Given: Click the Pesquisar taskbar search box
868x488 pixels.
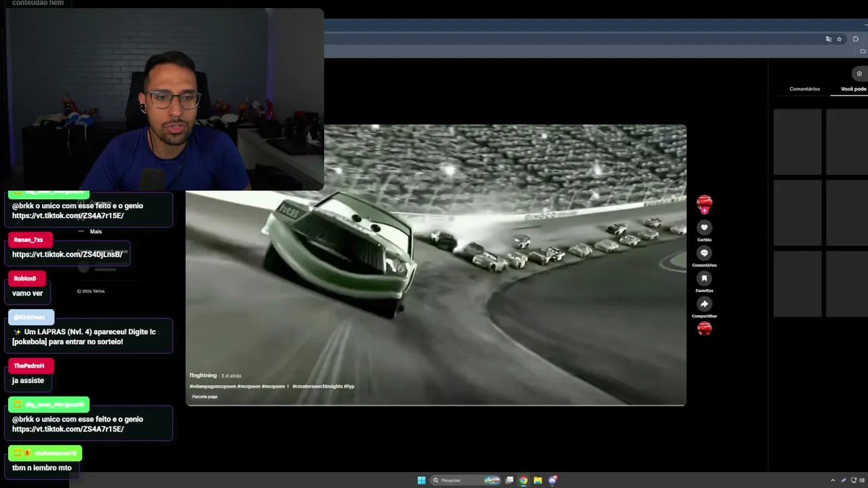Looking at the screenshot, I should (x=465, y=481).
